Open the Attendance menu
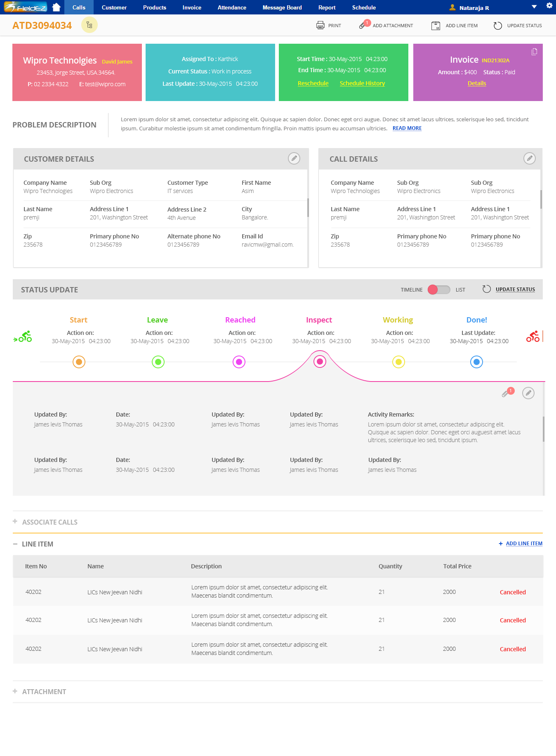Viewport: 556px width, 756px height. [x=232, y=7]
